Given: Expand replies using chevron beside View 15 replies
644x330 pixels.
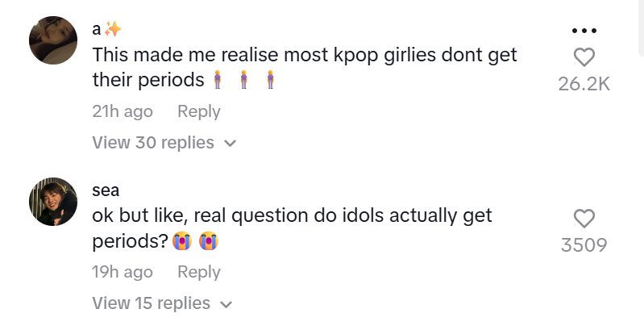Looking at the screenshot, I should 225,305.
